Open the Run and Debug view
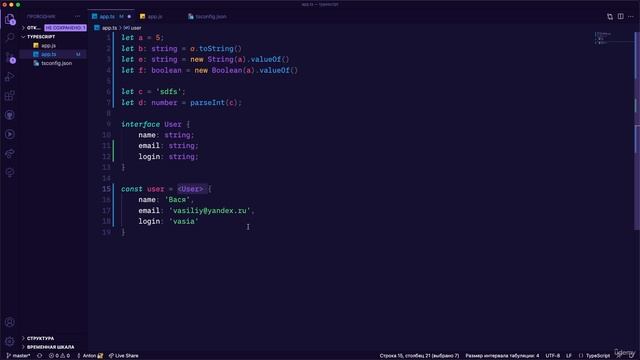 pyautogui.click(x=10, y=76)
